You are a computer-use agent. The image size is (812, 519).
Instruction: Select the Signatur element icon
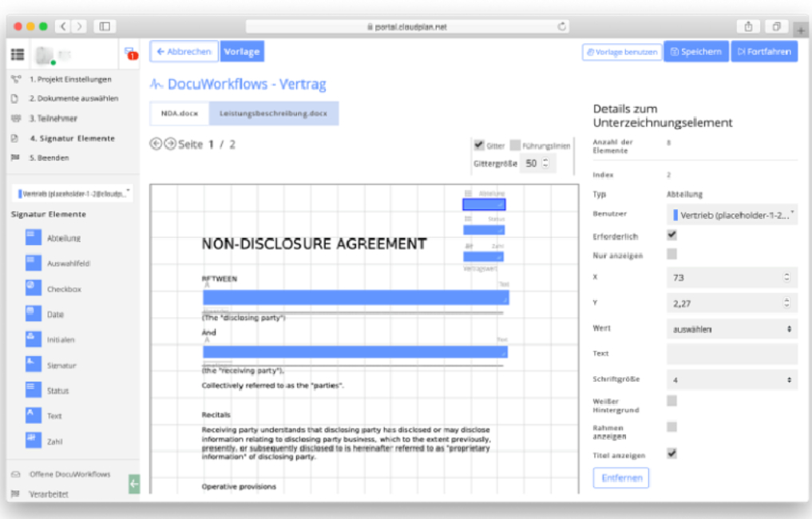coord(34,364)
